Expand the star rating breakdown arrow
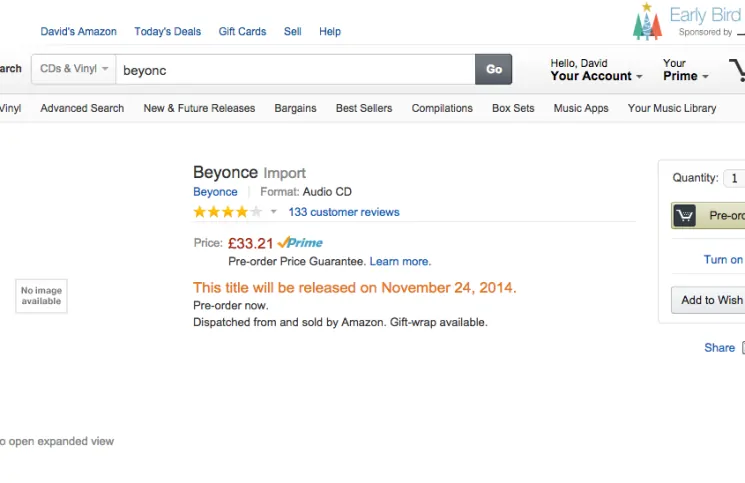This screenshot has height=483, width=745. point(274,212)
